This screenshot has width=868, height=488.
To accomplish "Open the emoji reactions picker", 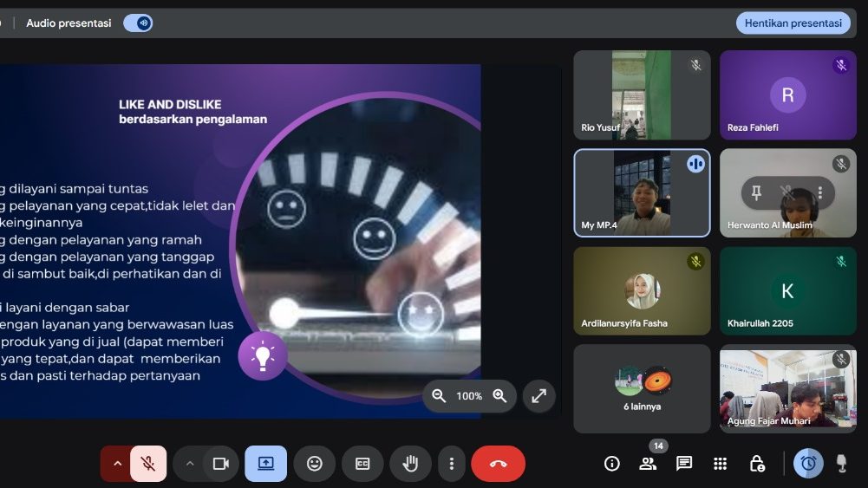I will tap(314, 464).
